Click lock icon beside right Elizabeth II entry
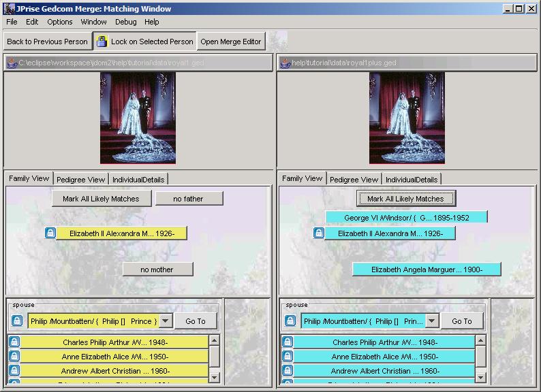The width and height of the screenshot is (541, 392). click(x=318, y=233)
